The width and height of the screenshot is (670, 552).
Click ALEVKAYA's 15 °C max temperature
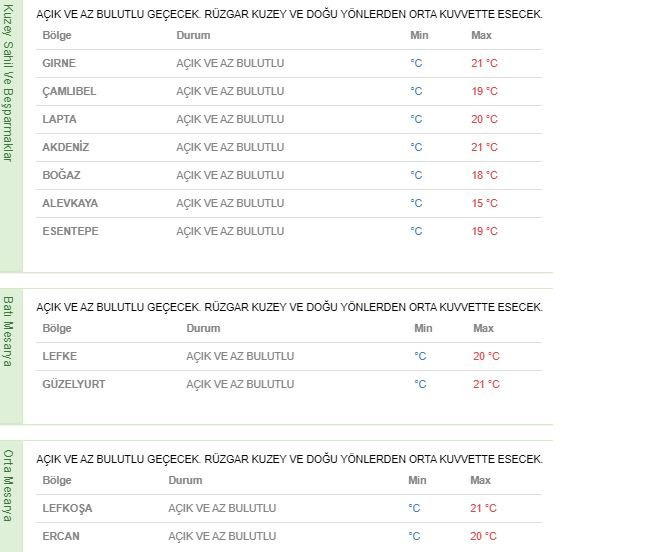(x=484, y=203)
